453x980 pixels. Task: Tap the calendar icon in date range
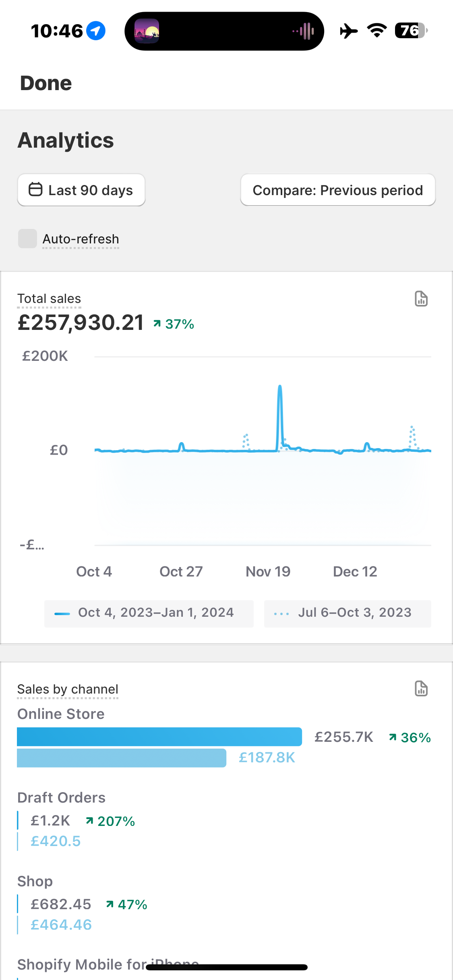click(35, 189)
